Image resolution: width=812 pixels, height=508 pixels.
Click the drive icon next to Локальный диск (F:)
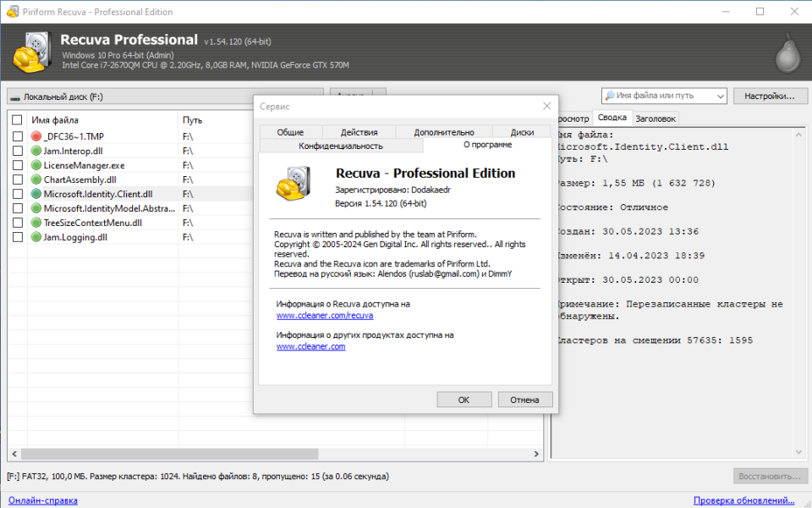pos(15,97)
